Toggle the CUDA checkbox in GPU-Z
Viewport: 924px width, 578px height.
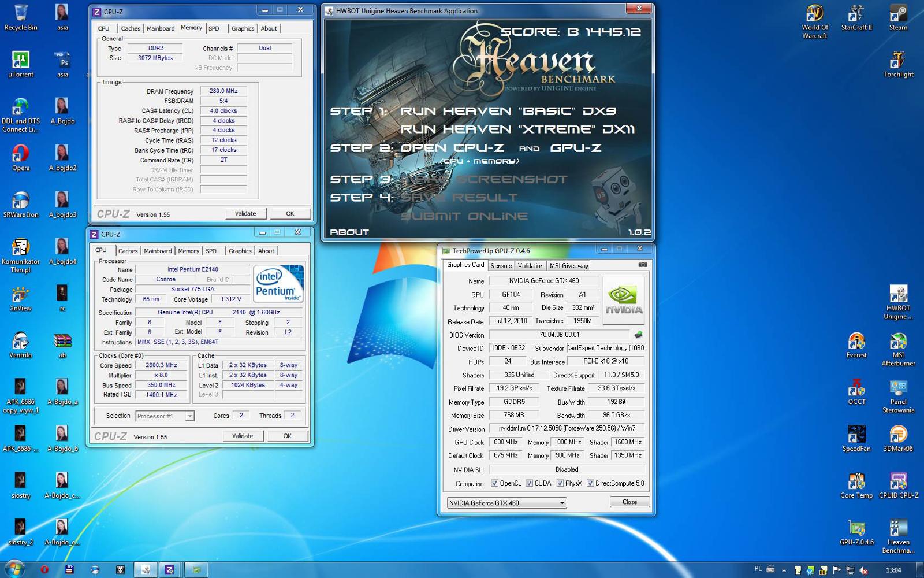tap(529, 483)
